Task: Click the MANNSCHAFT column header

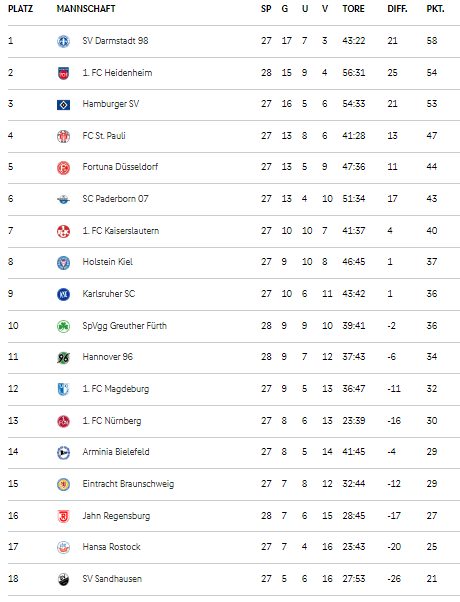Action: coord(86,9)
